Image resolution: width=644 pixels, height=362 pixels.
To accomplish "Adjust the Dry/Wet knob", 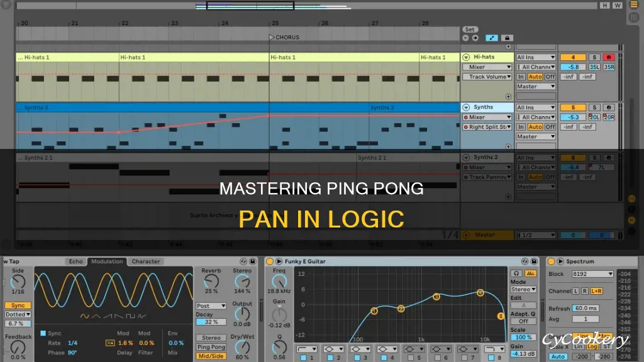I will click(x=242, y=347).
